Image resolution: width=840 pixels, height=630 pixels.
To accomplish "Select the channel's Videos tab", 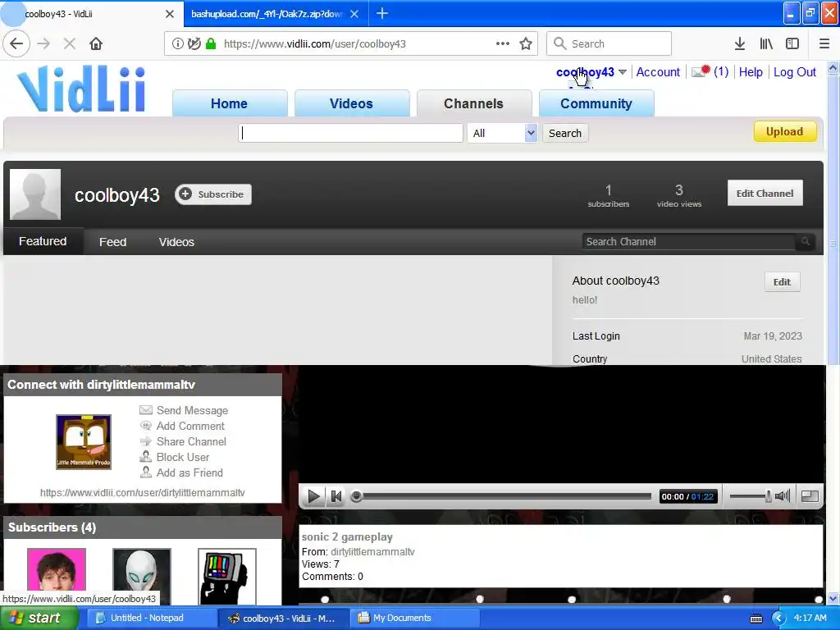I will click(x=176, y=242).
